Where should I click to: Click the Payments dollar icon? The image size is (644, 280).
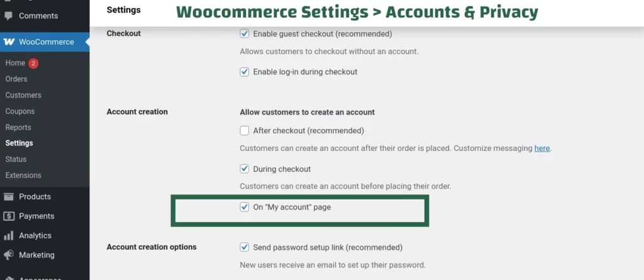(9, 216)
